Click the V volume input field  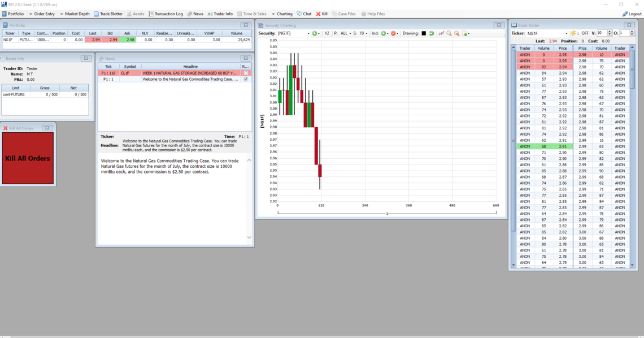click(601, 33)
